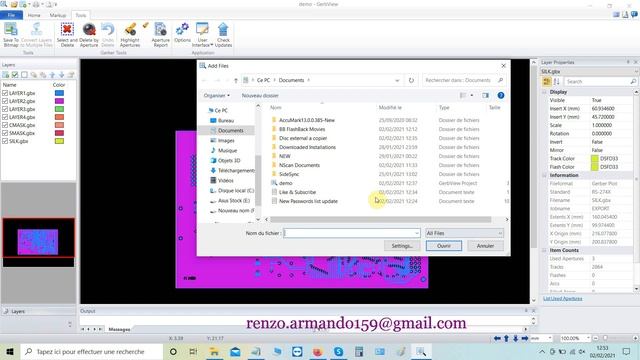
Task: Toggle CMASK.gbx visibility checkbox
Action: 5,125
